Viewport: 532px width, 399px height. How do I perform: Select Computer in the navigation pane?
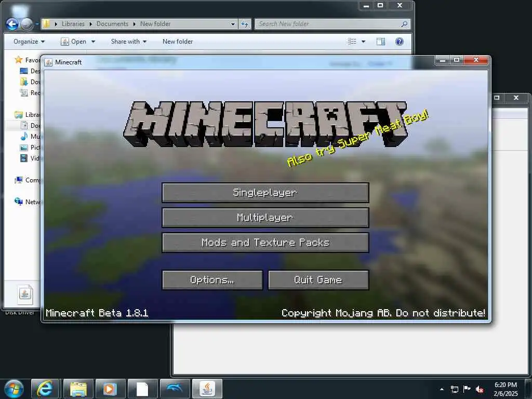click(28, 180)
